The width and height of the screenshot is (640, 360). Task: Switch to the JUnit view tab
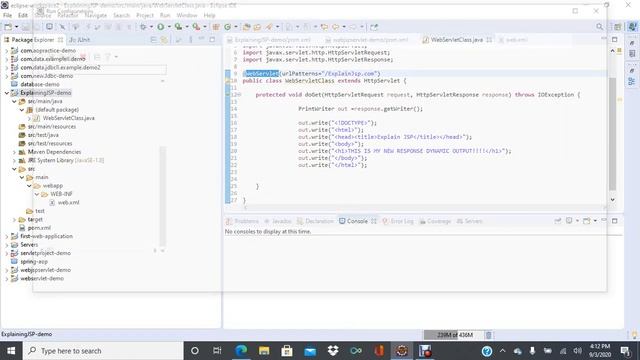pos(80,40)
